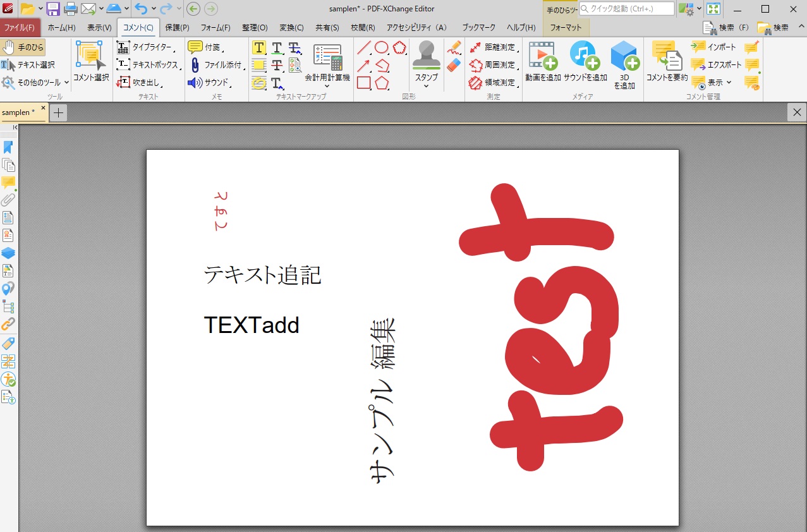Select the Typewriter tool (タイプライター)

pyautogui.click(x=146, y=47)
